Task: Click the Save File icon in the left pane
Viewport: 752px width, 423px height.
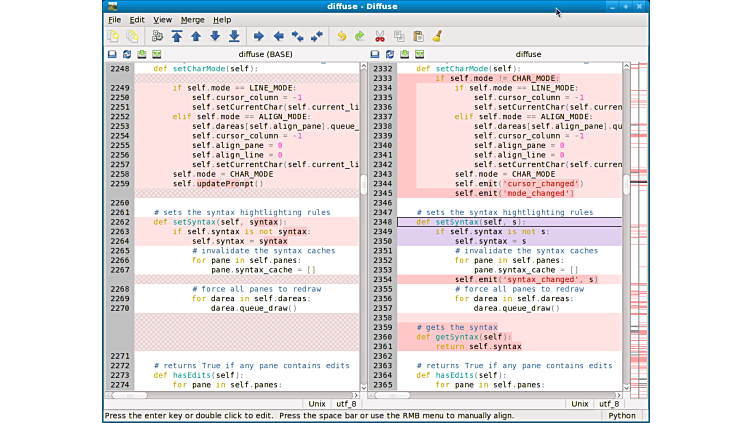Action: (x=142, y=54)
